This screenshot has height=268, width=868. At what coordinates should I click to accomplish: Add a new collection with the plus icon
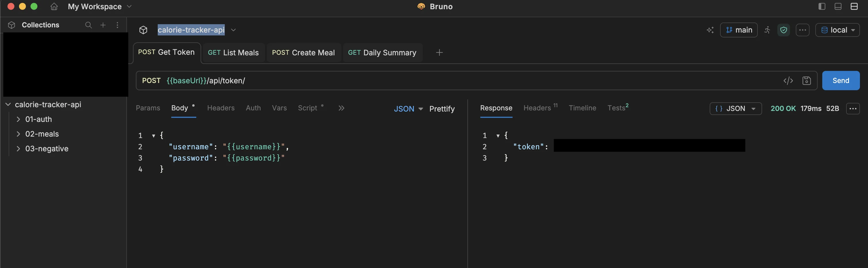(103, 25)
